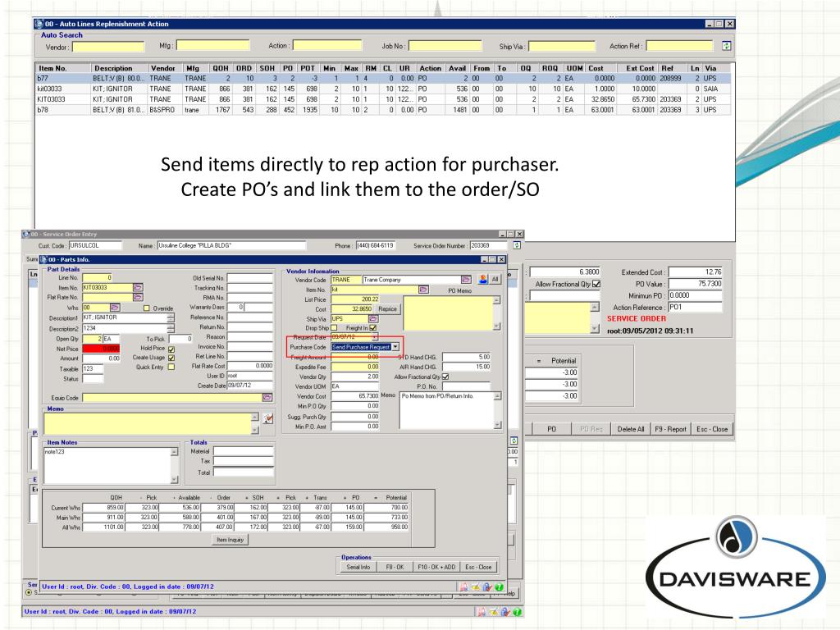Click the Action Ref field in Auto Search
The width and height of the screenshot is (840, 630).
click(680, 46)
